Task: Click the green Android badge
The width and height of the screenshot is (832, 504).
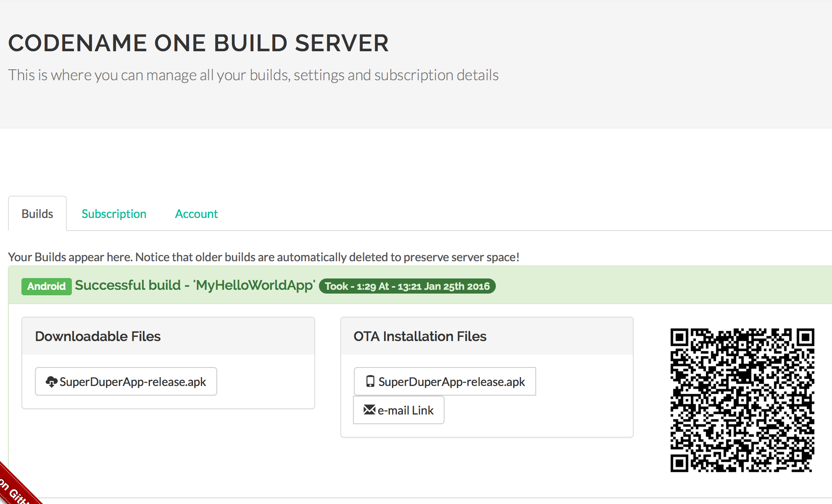Action: coord(47,286)
